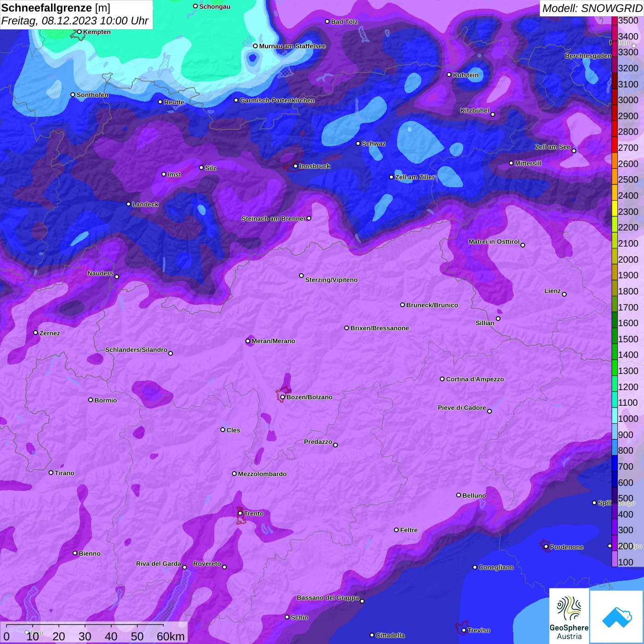
Task: Click the Bozen/Bolzano city marker
Action: coord(282,397)
